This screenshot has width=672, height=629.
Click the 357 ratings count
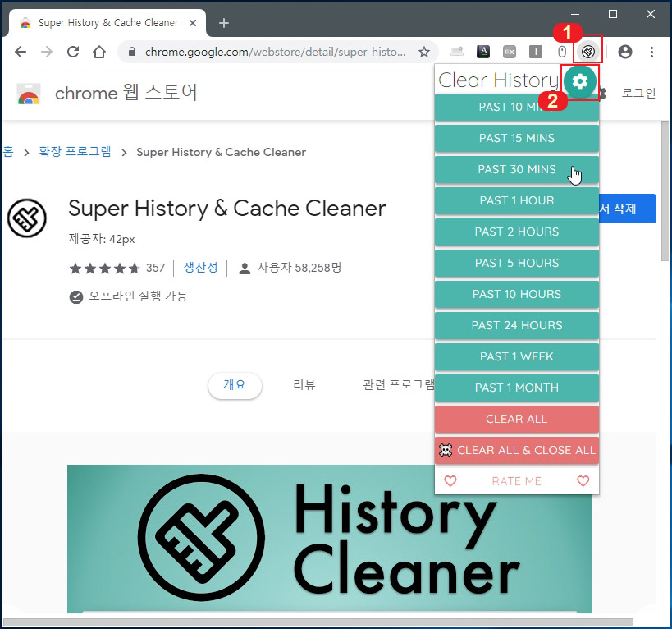[x=155, y=268]
